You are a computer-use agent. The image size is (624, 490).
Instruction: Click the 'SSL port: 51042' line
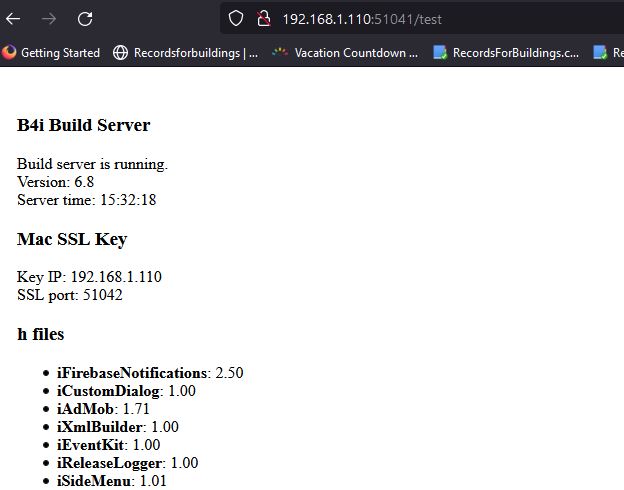(x=70, y=295)
